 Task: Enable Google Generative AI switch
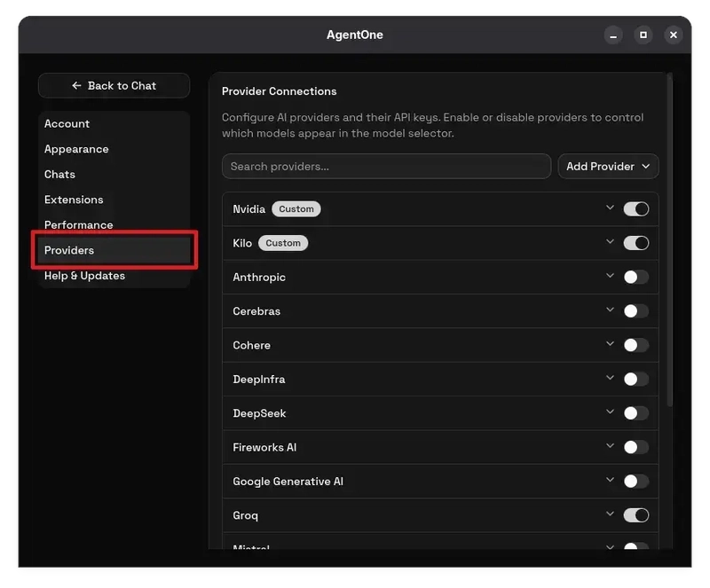[x=635, y=482]
